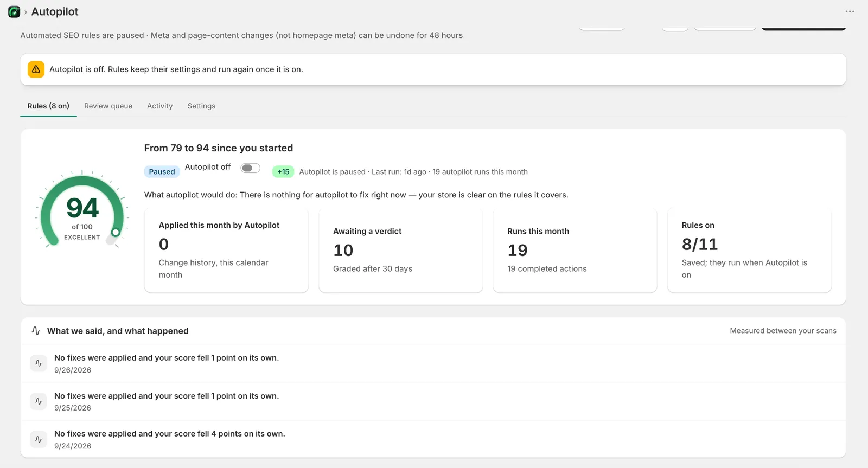The image size is (868, 468).
Task: Click the activity icon on the 9/25/2026 row
Action: (39, 401)
